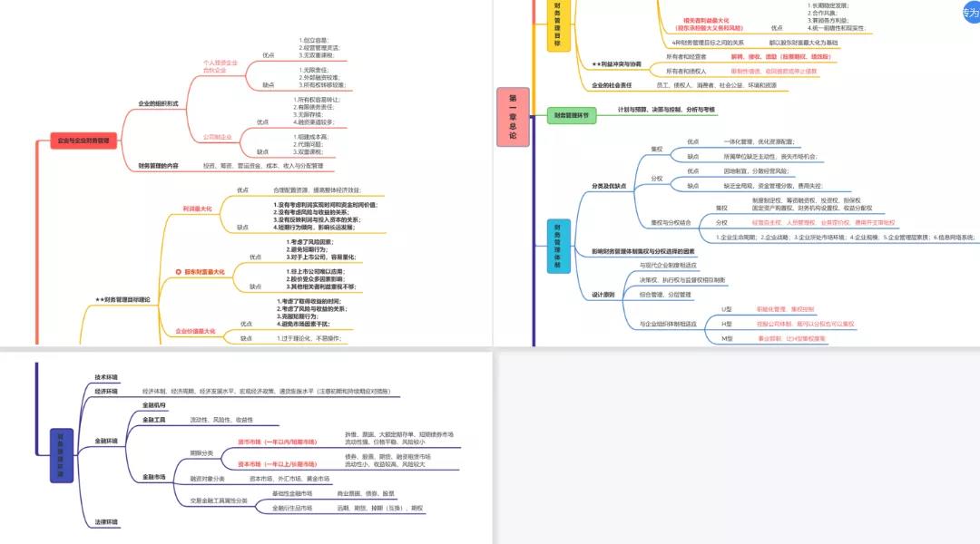Click the '企业的组织形式' branch
Viewport: 980px width, 544px height.
click(x=158, y=103)
